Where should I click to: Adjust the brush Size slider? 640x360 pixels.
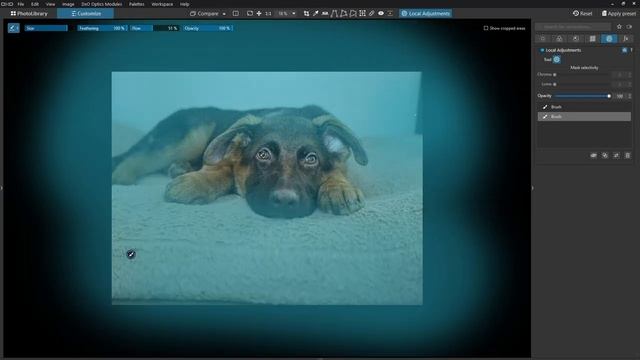[x=46, y=28]
